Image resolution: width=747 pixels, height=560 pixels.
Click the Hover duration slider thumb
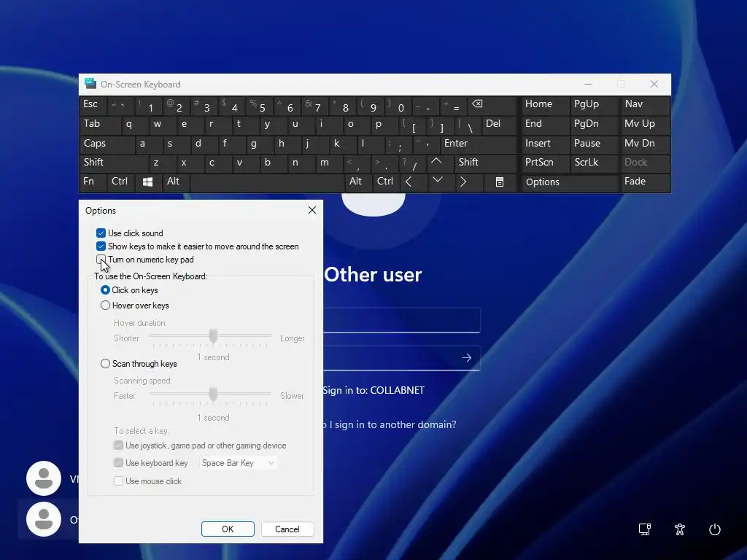pyautogui.click(x=214, y=335)
